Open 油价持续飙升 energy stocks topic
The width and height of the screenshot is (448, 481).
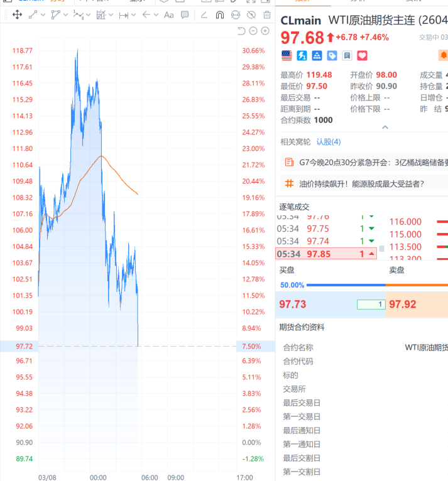click(361, 184)
